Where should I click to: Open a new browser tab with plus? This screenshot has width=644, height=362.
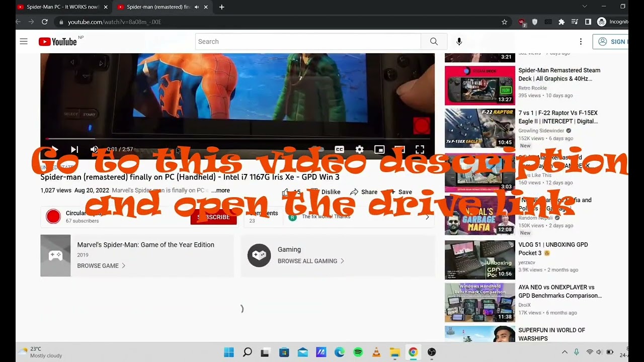[222, 7]
